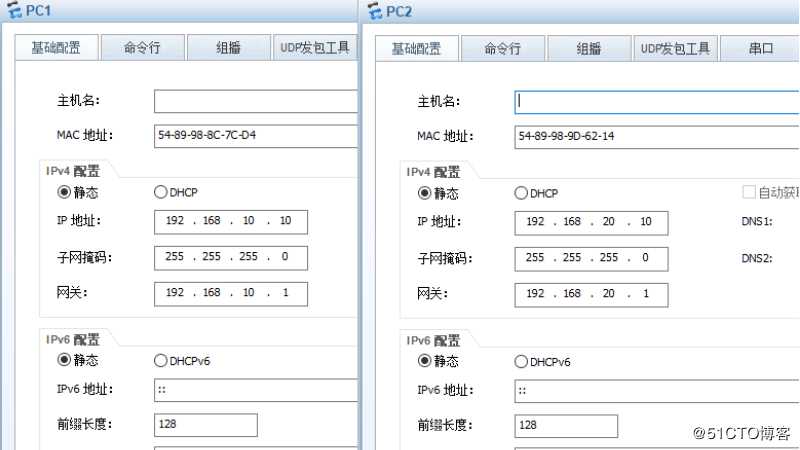Open UDP发包工具 tab in PC1 window
This screenshot has height=450, width=800.
coord(315,48)
